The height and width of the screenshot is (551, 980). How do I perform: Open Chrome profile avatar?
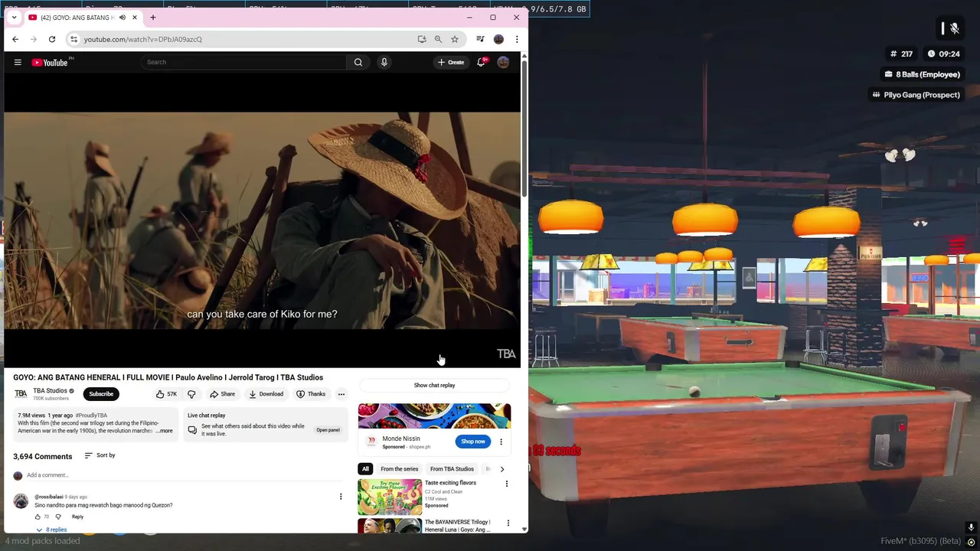click(498, 39)
